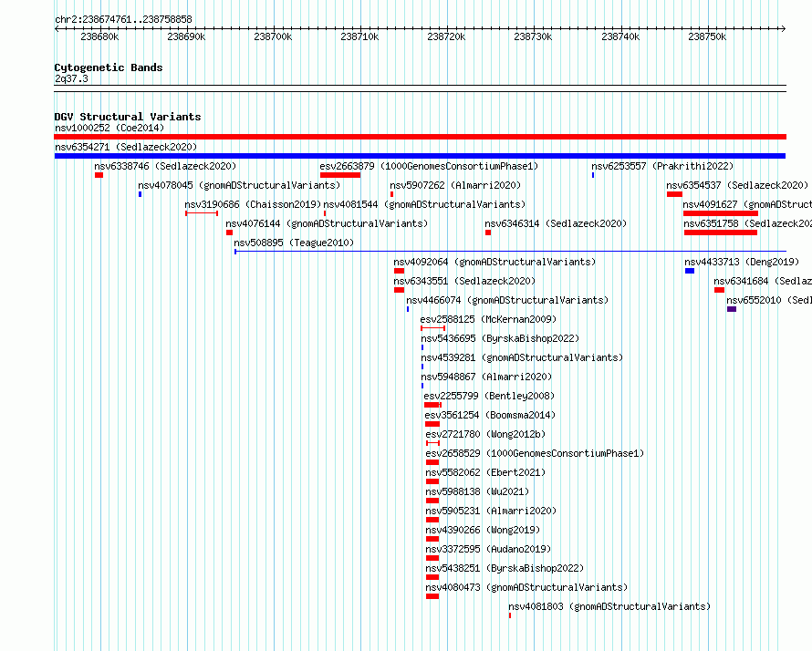The image size is (812, 651).
Task: Click the red bar under nsv4091627
Action: [721, 213]
